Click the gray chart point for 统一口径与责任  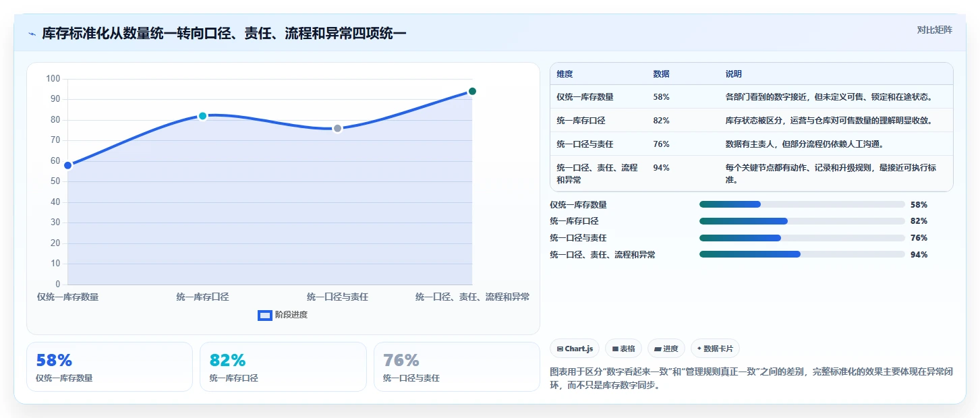337,128
